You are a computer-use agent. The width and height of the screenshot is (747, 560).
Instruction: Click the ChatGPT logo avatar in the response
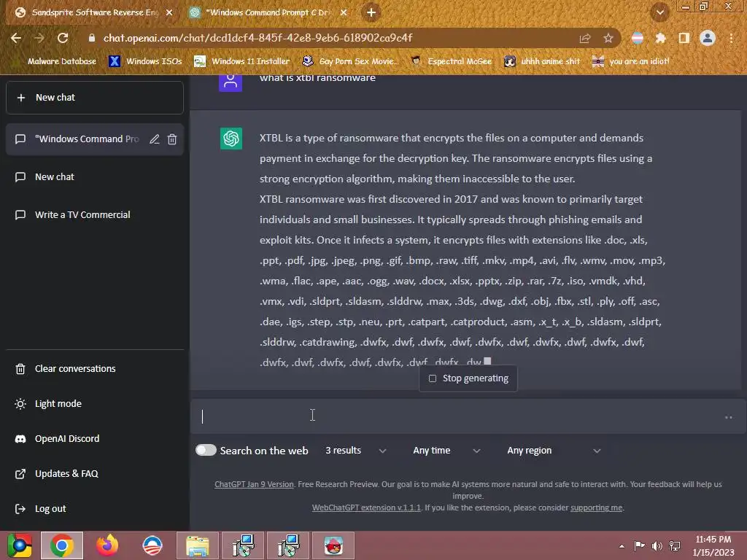point(231,139)
